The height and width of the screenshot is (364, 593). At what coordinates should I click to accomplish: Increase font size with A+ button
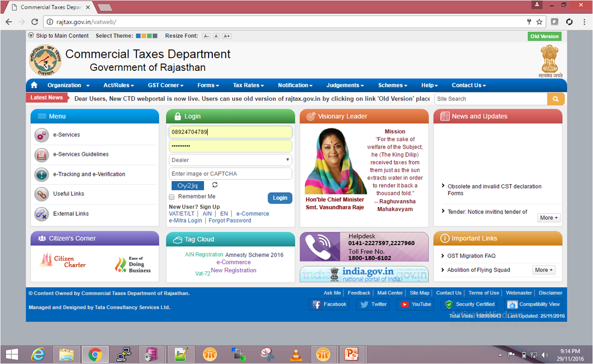pos(227,36)
